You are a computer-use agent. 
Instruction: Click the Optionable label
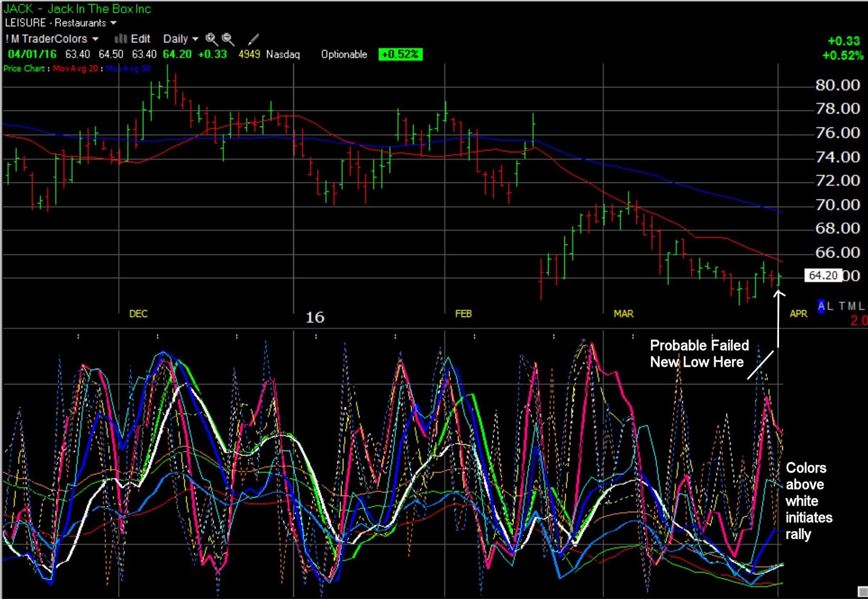[343, 54]
